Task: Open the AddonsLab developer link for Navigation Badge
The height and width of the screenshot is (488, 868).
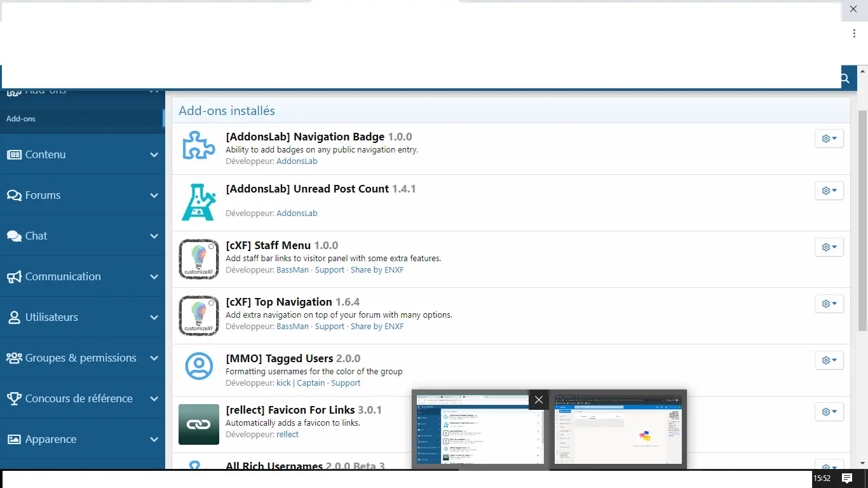Action: (297, 161)
